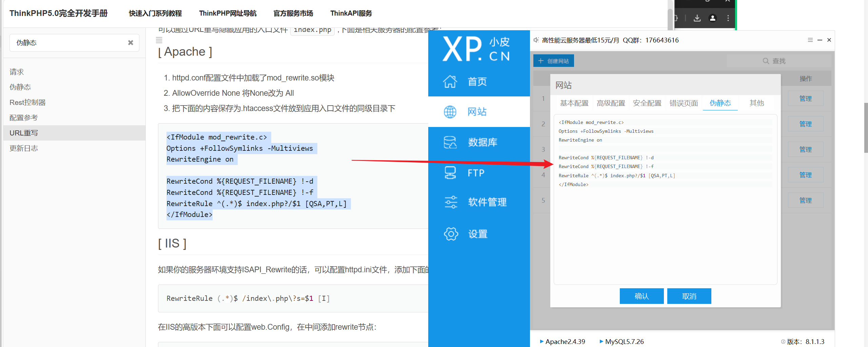Open the hamburger menu in XP title bar
Image resolution: width=868 pixels, height=347 pixels.
[810, 40]
